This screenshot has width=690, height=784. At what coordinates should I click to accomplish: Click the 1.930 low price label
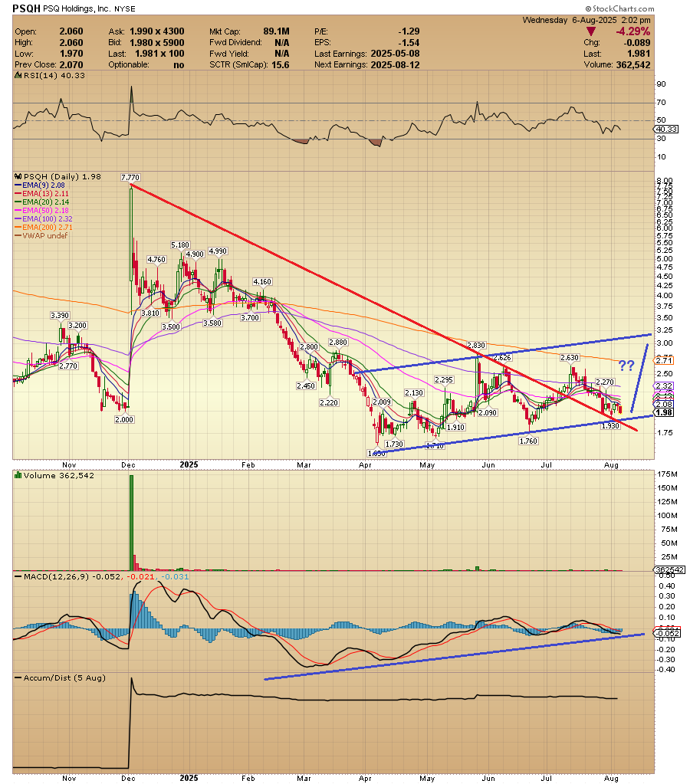(610, 425)
